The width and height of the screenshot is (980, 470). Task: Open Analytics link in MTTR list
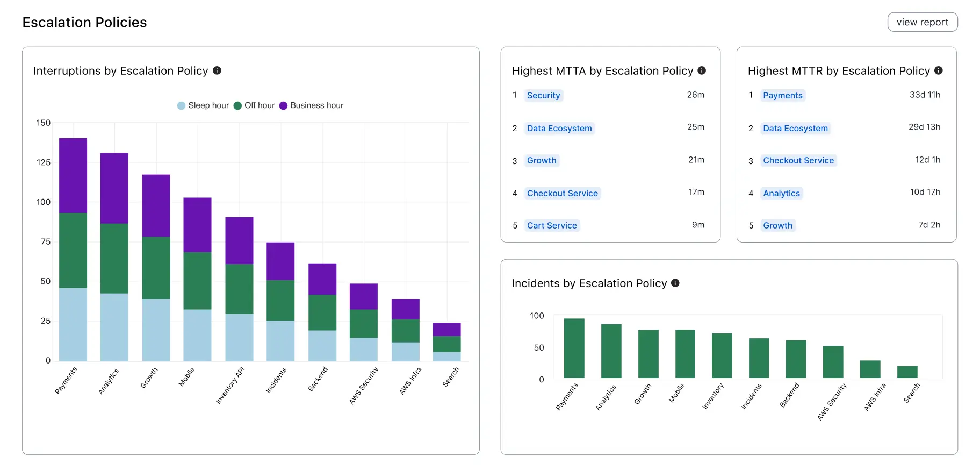781,193
